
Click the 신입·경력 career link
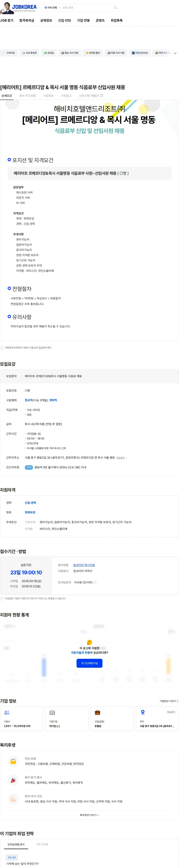pyautogui.click(x=30, y=503)
